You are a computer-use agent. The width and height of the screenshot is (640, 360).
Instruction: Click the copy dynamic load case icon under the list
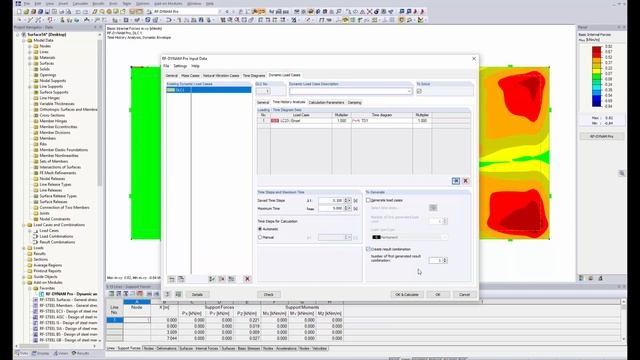181,279
